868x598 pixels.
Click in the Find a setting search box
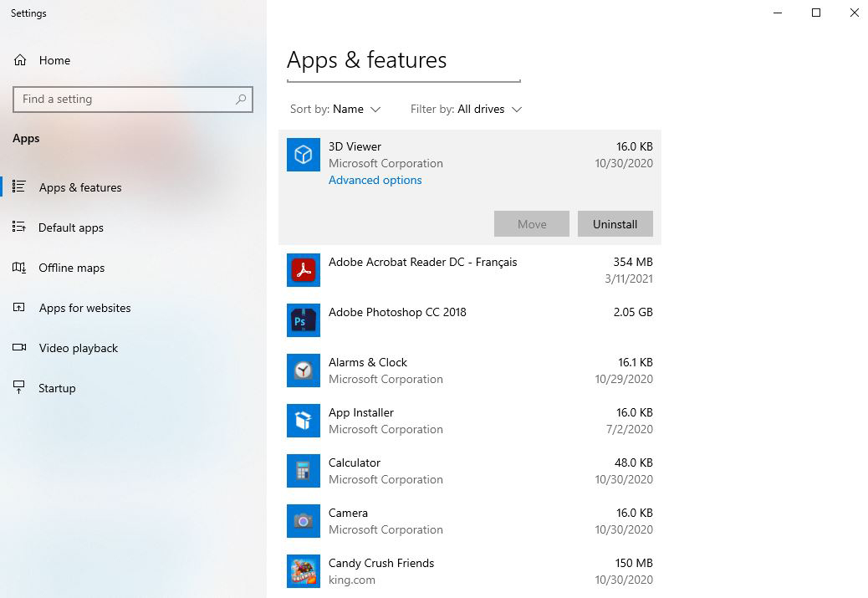(x=133, y=100)
